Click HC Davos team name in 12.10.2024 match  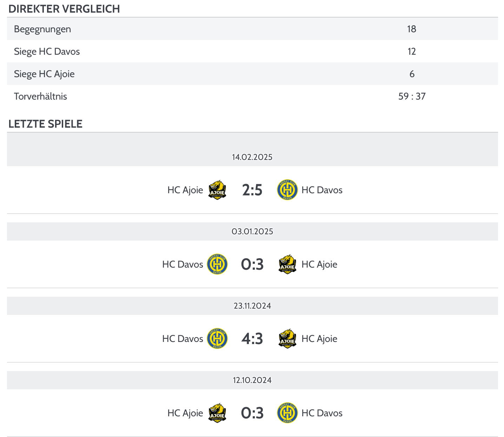(322, 413)
